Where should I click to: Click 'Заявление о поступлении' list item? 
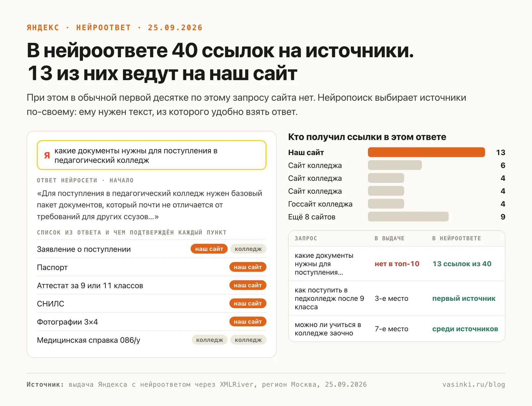click(84, 249)
